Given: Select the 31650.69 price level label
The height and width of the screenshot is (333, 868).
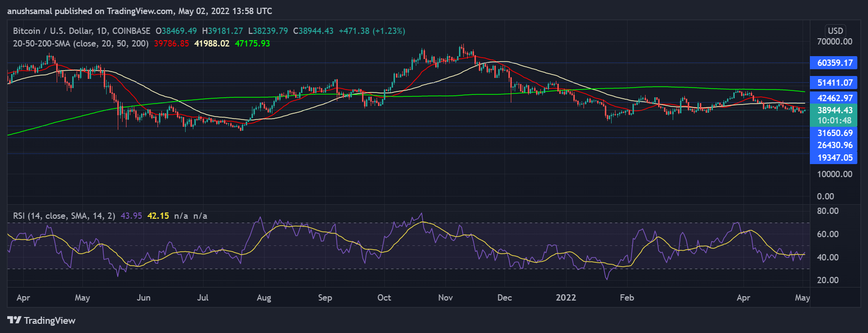Looking at the screenshot, I should (835, 133).
